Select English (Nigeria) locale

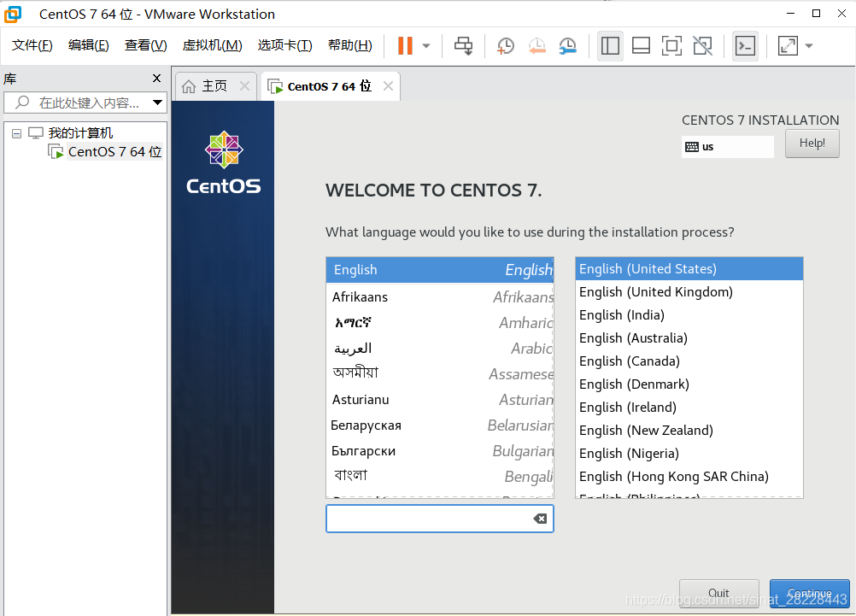click(689, 454)
